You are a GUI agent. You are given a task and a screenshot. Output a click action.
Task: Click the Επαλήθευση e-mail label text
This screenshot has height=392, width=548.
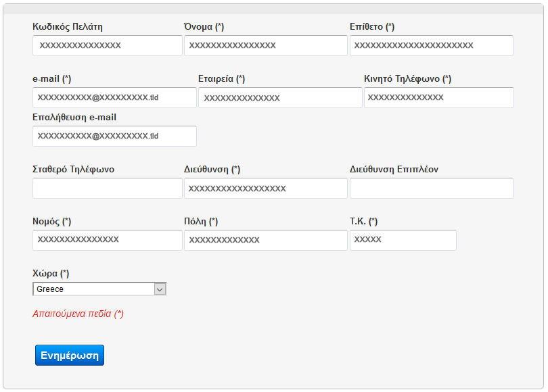(74, 118)
